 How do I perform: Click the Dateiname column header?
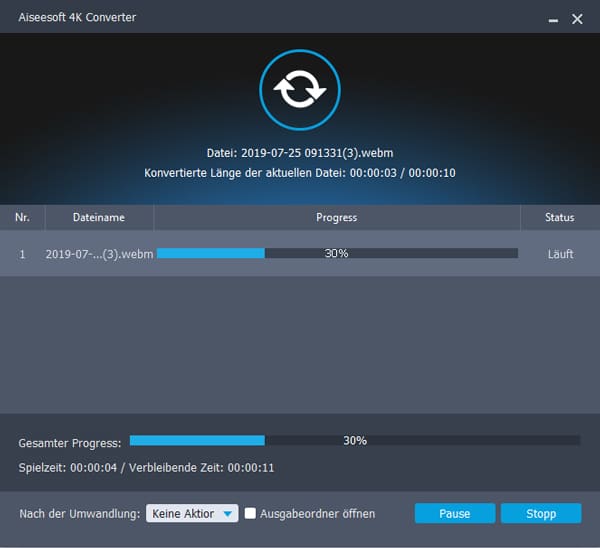pos(98,217)
